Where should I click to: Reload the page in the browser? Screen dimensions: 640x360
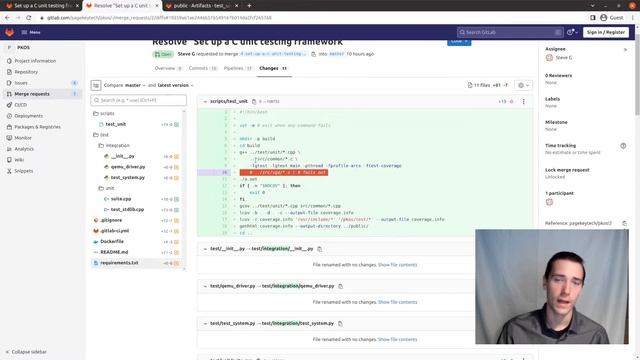[x=29, y=18]
